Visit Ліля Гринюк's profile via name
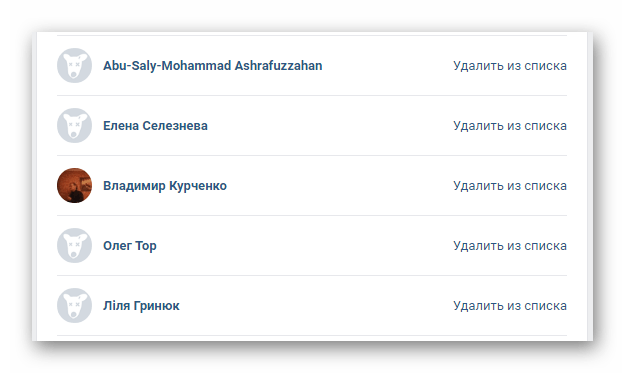Viewport: 625px width, 373px height. coord(141,306)
